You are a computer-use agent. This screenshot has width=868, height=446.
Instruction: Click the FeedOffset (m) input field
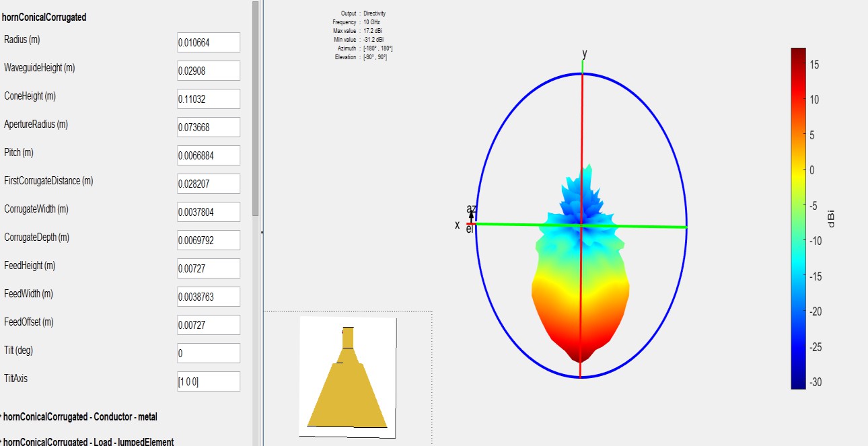(x=209, y=325)
